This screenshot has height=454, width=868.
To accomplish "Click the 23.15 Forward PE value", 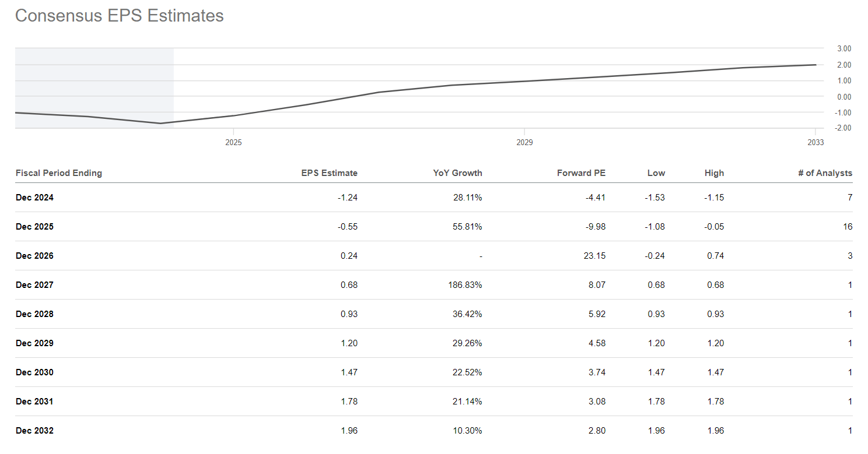I will coord(594,256).
